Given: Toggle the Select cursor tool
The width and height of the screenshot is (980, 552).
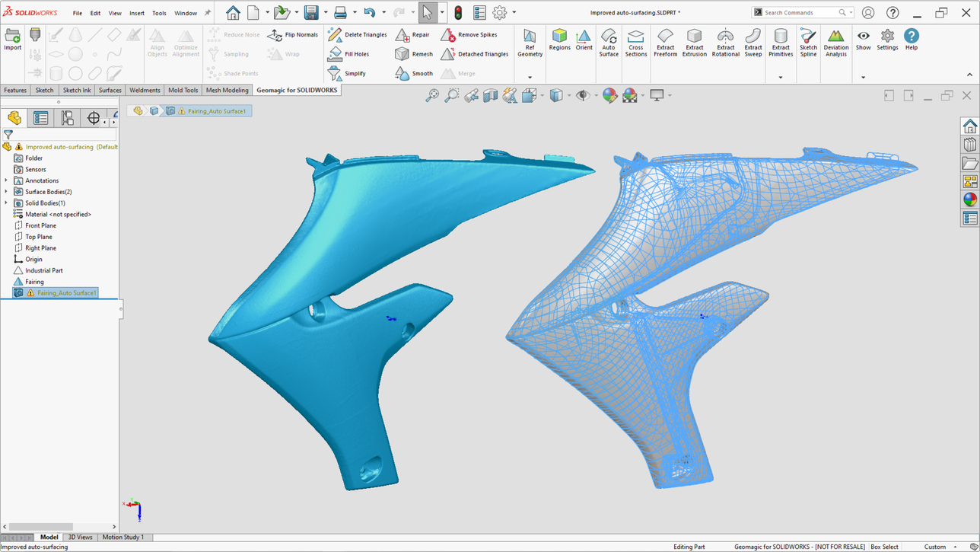Looking at the screenshot, I should (x=428, y=13).
